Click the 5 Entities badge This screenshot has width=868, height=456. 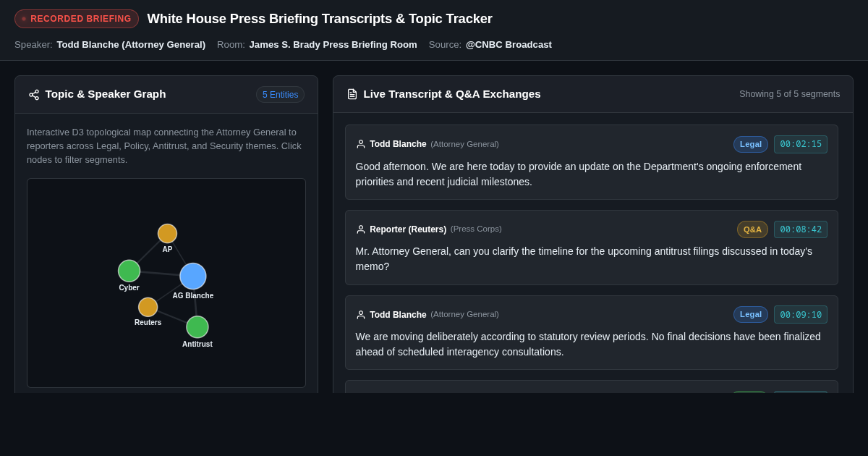pos(280,95)
